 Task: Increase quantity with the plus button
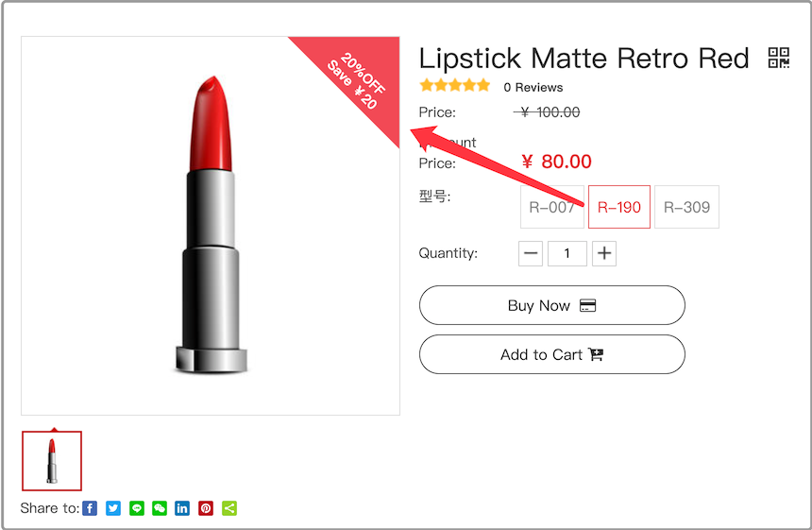point(604,253)
